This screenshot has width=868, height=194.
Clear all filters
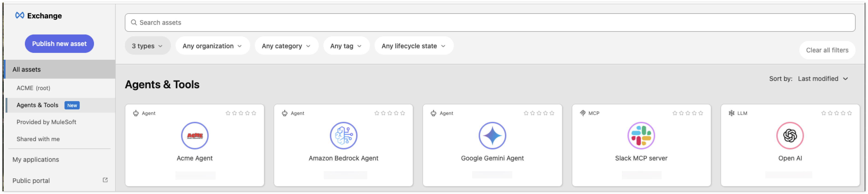(827, 50)
